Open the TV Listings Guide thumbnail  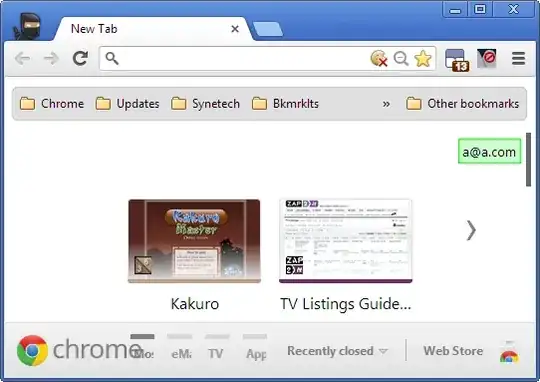tap(346, 241)
